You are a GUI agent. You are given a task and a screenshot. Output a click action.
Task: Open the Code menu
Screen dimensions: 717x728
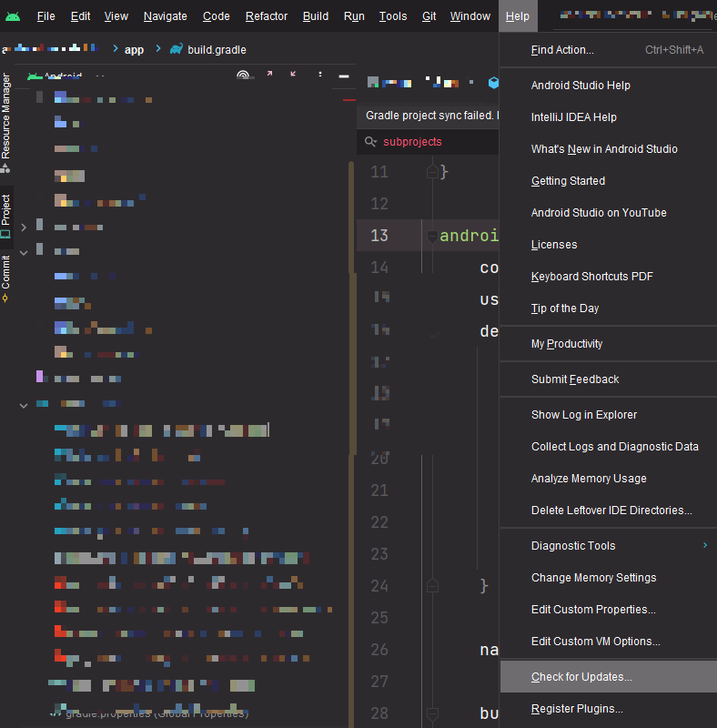[x=217, y=16]
